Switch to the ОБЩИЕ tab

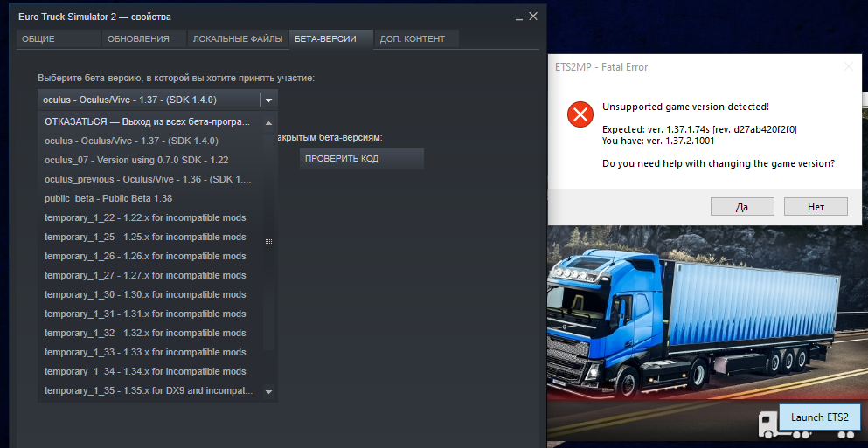58,39
